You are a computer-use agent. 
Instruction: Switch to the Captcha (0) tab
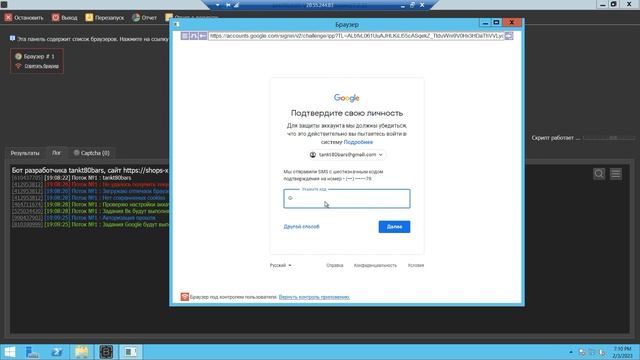click(x=92, y=153)
